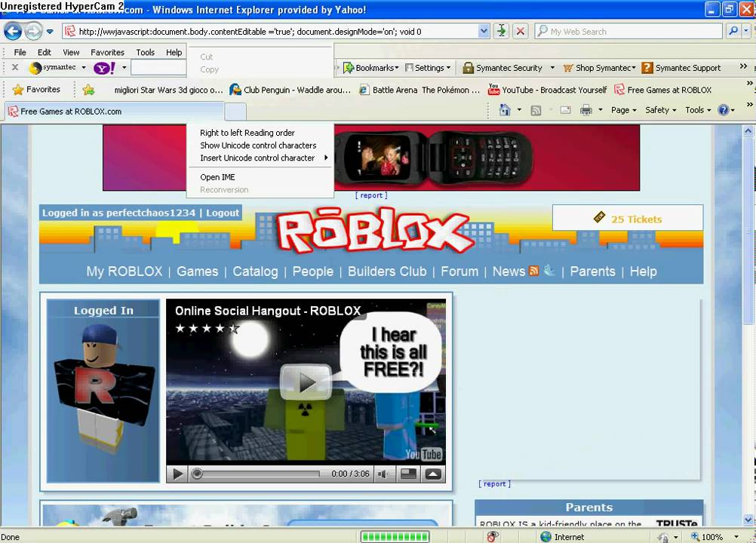This screenshot has width=756, height=543.
Task: Open command bar Tools dropdown
Action: point(698,110)
